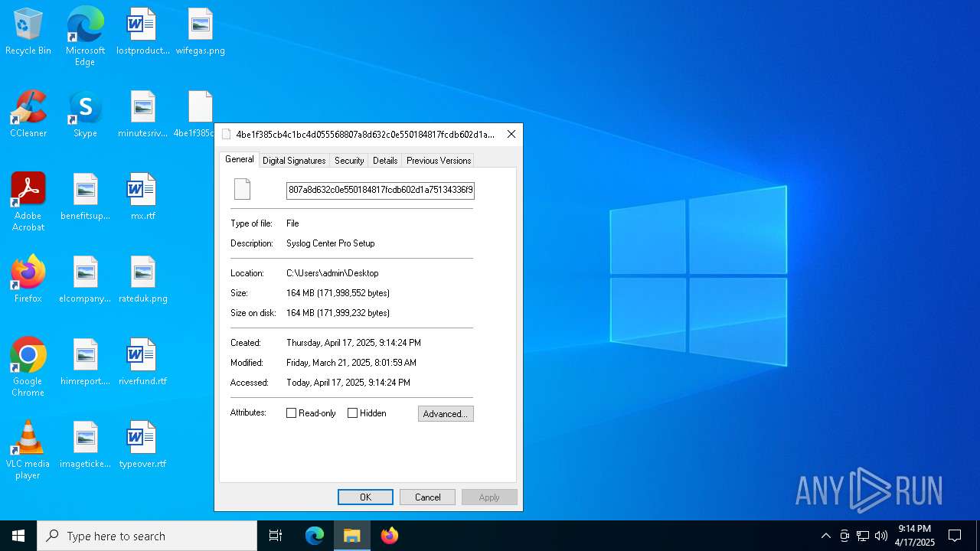This screenshot has height=551, width=980.
Task: Select the benefitsup image file icon
Action: 85,197
